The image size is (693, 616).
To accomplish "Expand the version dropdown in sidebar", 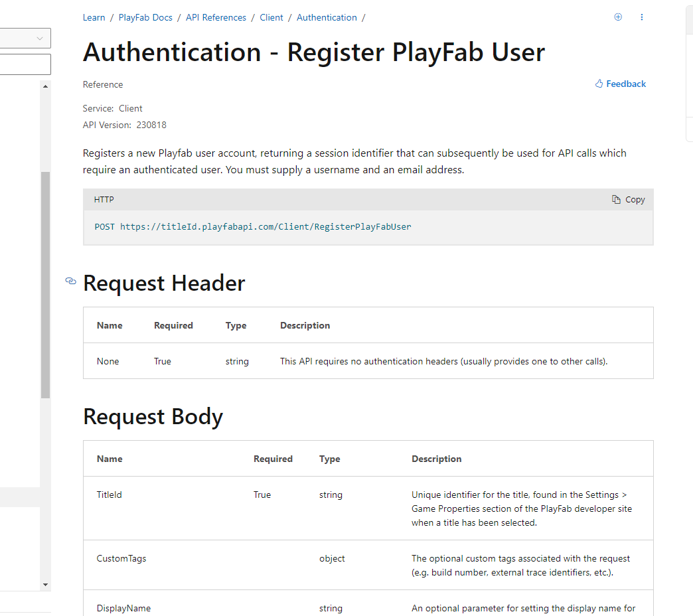I will pos(25,38).
